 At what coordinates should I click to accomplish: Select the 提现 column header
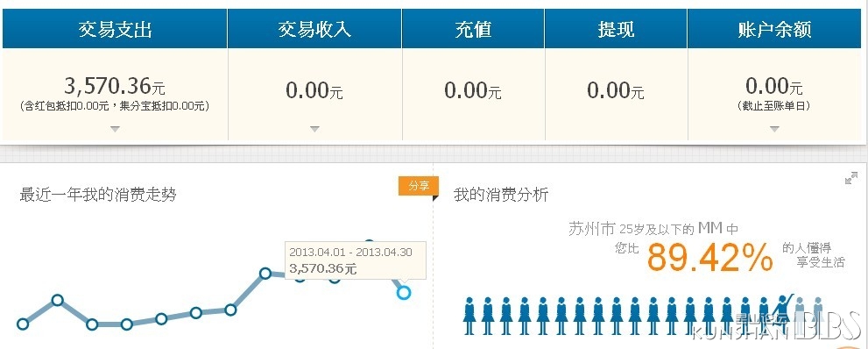pyautogui.click(x=616, y=29)
